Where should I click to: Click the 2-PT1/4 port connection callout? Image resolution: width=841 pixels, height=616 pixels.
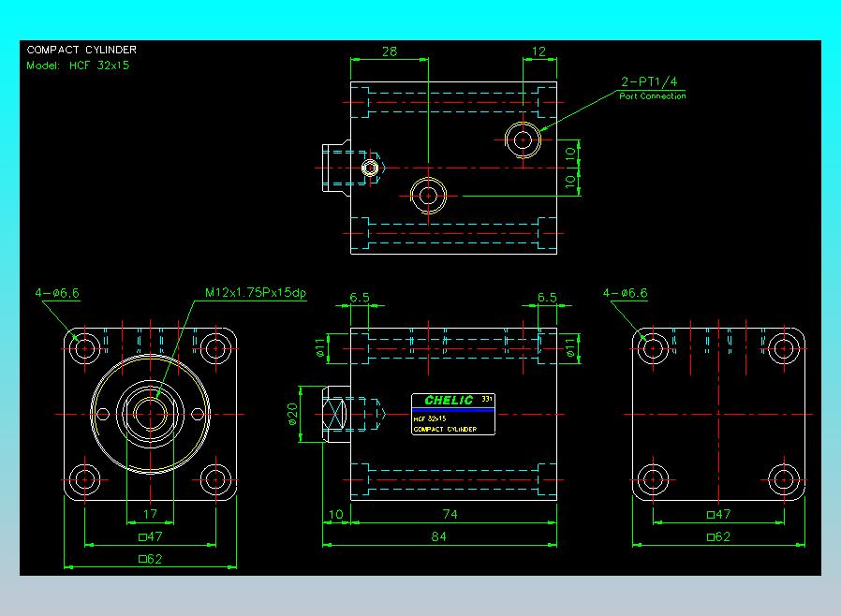pyautogui.click(x=650, y=82)
